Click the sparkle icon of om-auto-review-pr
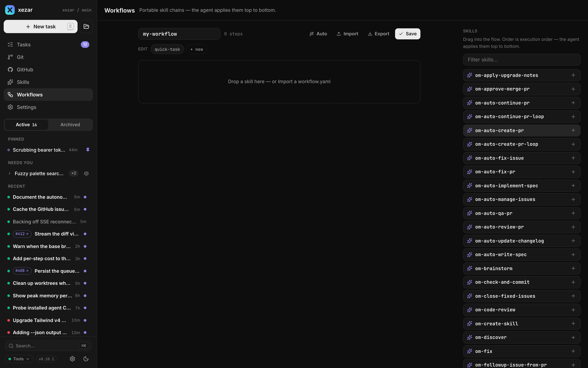This screenshot has width=588, height=368. point(470,227)
